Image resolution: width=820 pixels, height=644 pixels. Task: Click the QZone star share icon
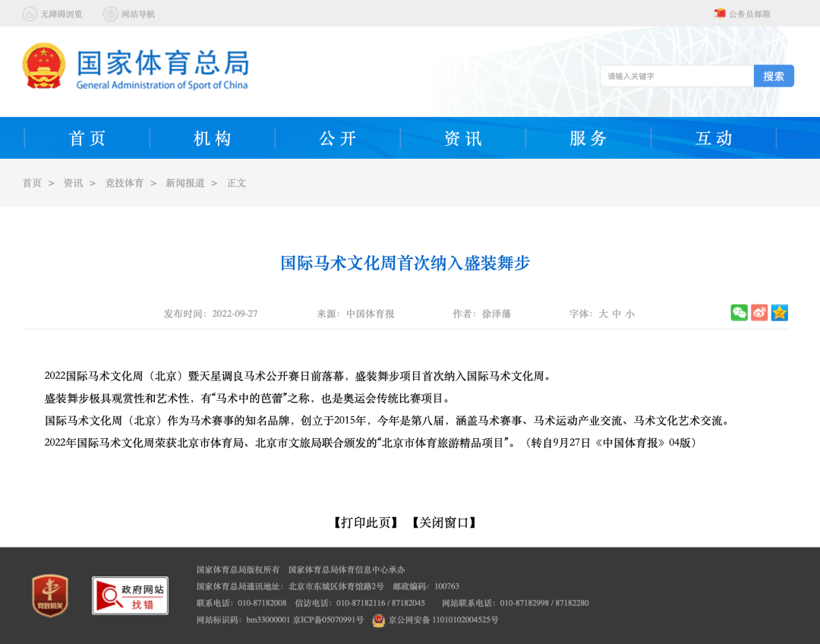780,313
